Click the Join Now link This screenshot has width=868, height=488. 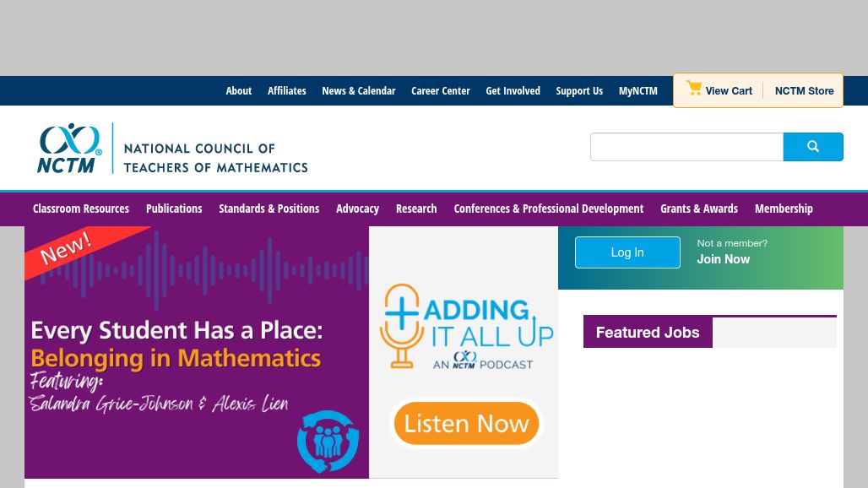723,259
